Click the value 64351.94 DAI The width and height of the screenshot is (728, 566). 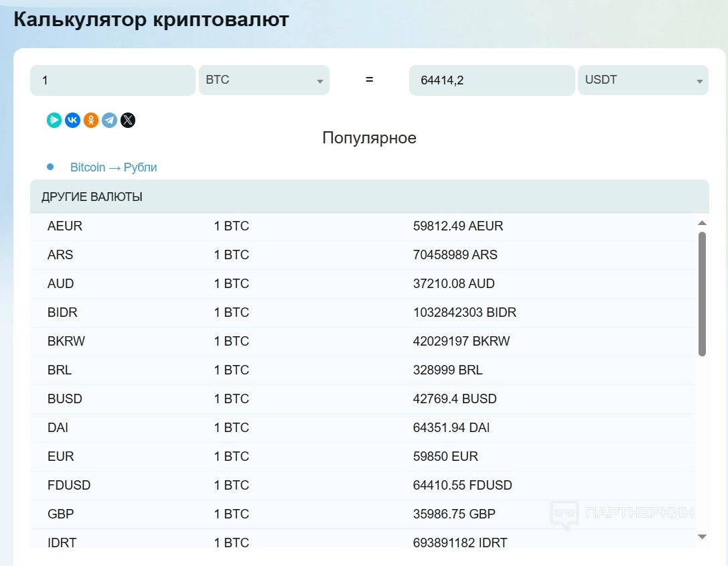point(451,427)
